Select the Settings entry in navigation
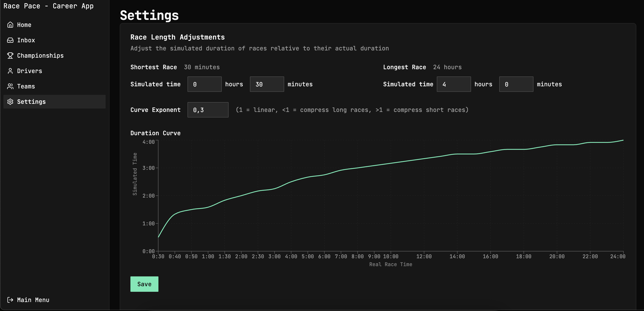This screenshot has width=644, height=311. coord(31,102)
